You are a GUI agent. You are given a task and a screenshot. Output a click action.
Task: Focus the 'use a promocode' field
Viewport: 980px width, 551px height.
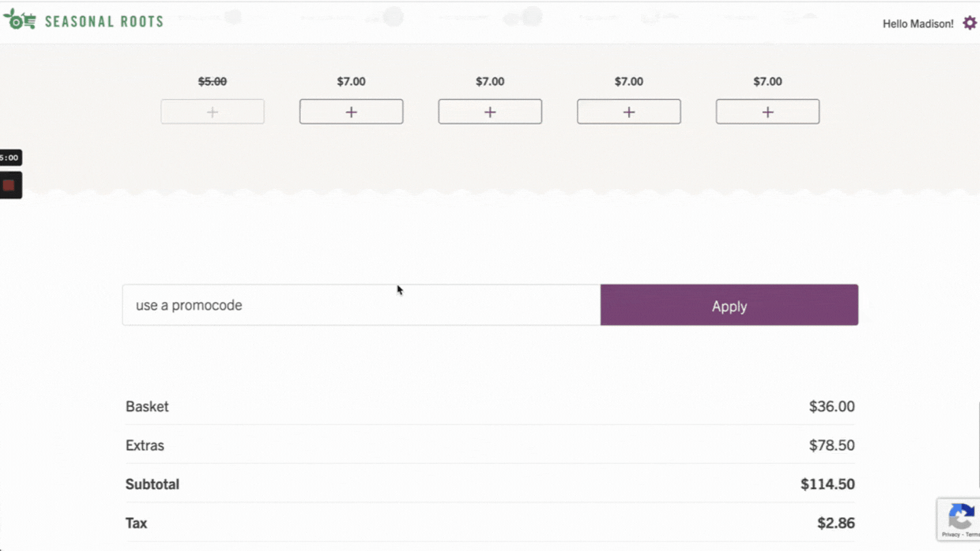pyautogui.click(x=361, y=305)
